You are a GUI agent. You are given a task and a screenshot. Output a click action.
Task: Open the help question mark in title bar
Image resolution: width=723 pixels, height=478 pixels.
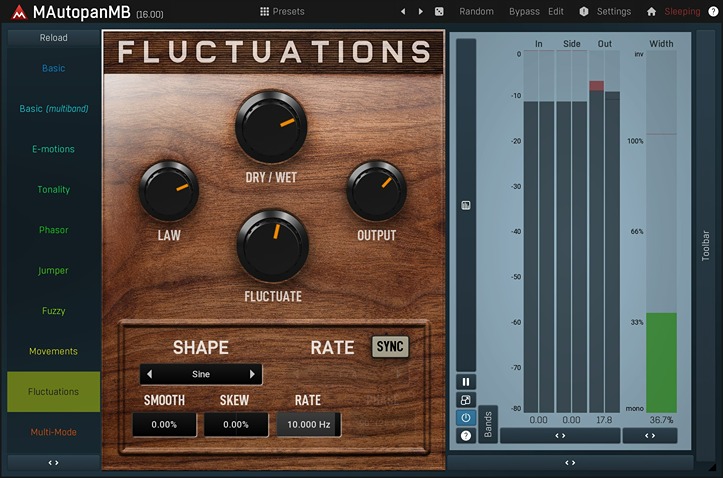pos(713,12)
